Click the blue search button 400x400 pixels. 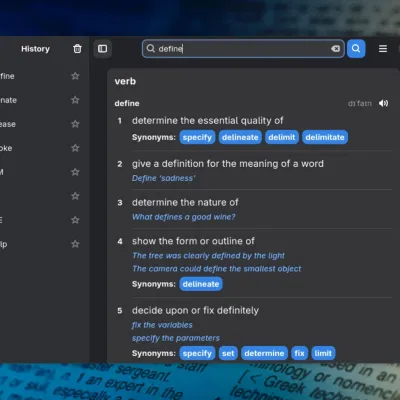pyautogui.click(x=356, y=49)
